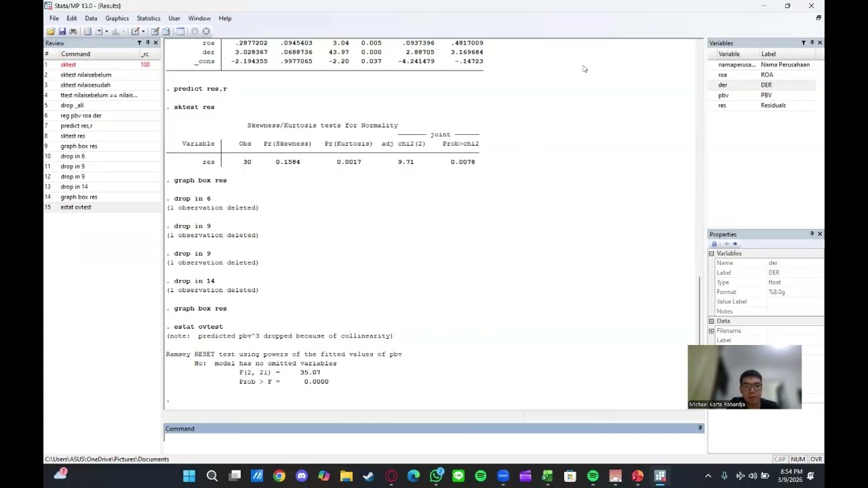Click the Variable column header

[729, 54]
